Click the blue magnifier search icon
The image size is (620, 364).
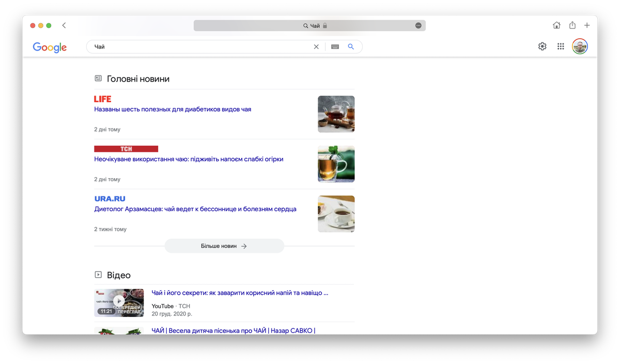point(351,47)
